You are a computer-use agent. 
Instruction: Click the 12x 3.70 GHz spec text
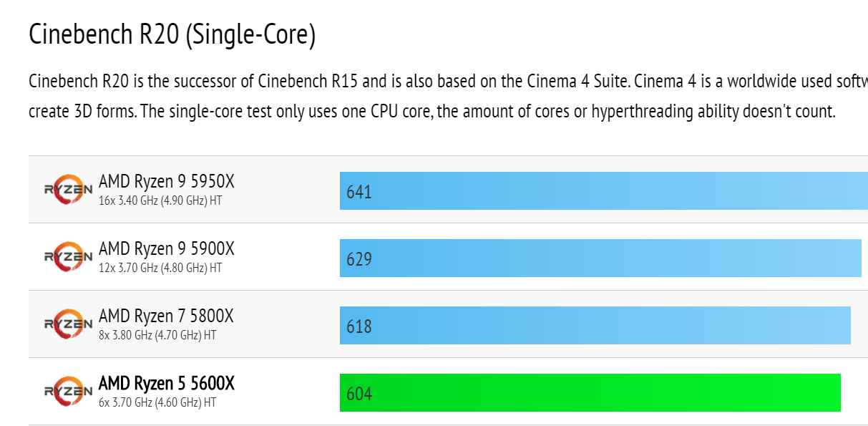[x=160, y=268]
